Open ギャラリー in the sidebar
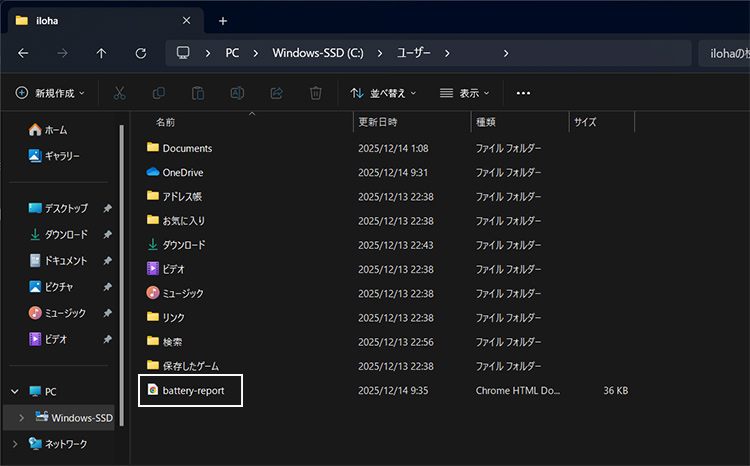This screenshot has width=750, height=466. [x=61, y=156]
